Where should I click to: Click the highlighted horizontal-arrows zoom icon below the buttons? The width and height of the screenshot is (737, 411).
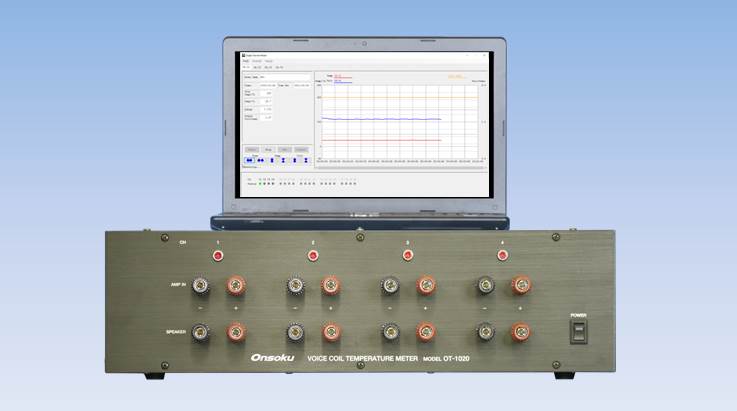click(249, 160)
